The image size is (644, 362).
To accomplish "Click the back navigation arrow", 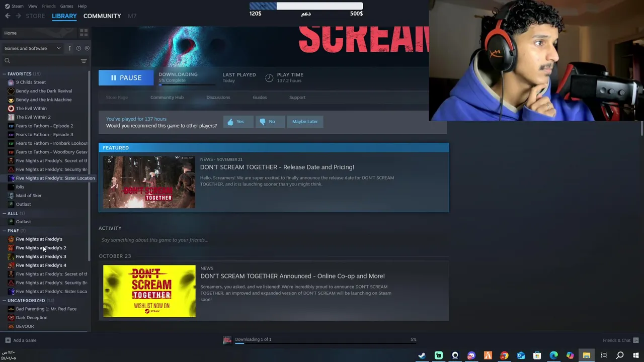I will coord(8,16).
